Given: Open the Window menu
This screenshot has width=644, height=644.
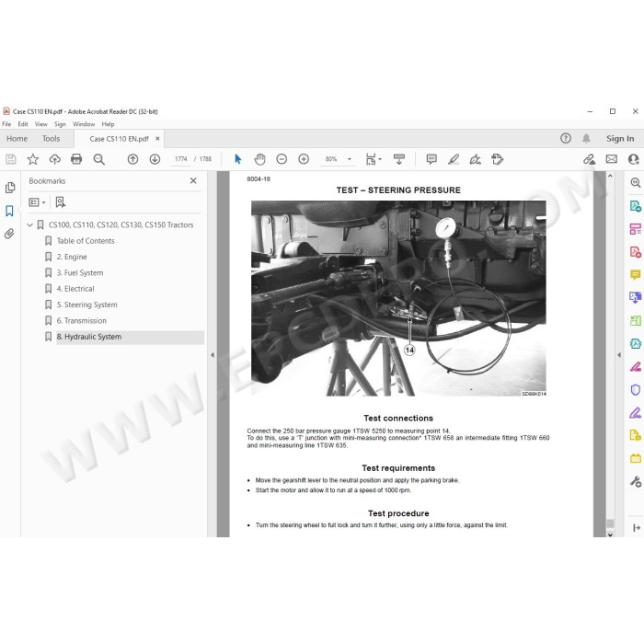Looking at the screenshot, I should 84,124.
